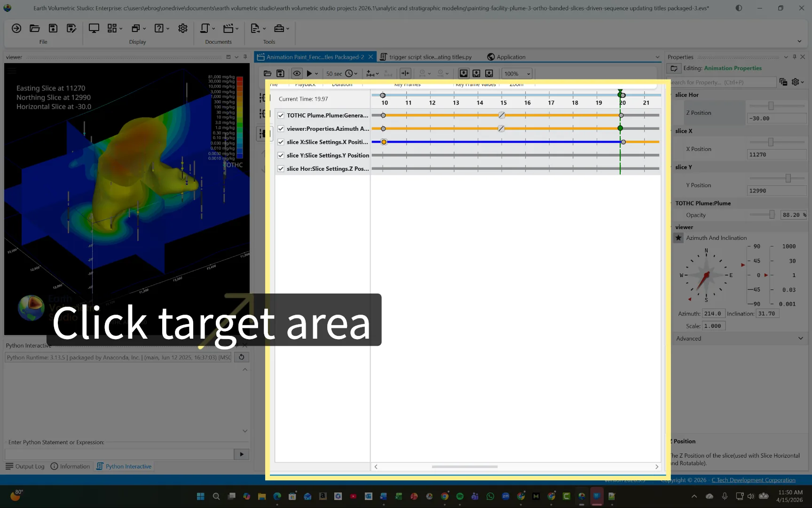Expand the ribbon with chevron at right
Viewport: 812px width, 508px height.
click(799, 41)
